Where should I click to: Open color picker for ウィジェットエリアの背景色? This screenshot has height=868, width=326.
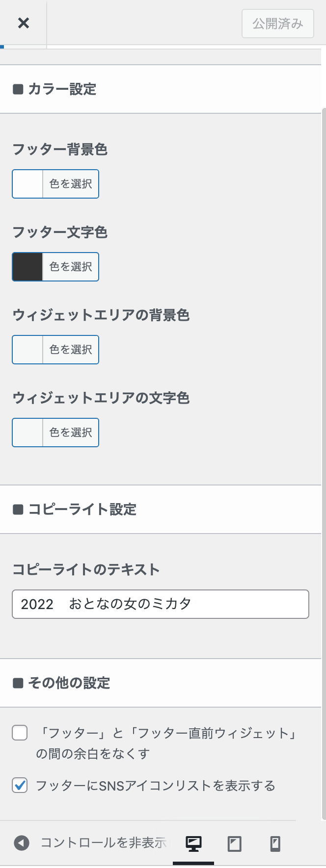click(55, 350)
